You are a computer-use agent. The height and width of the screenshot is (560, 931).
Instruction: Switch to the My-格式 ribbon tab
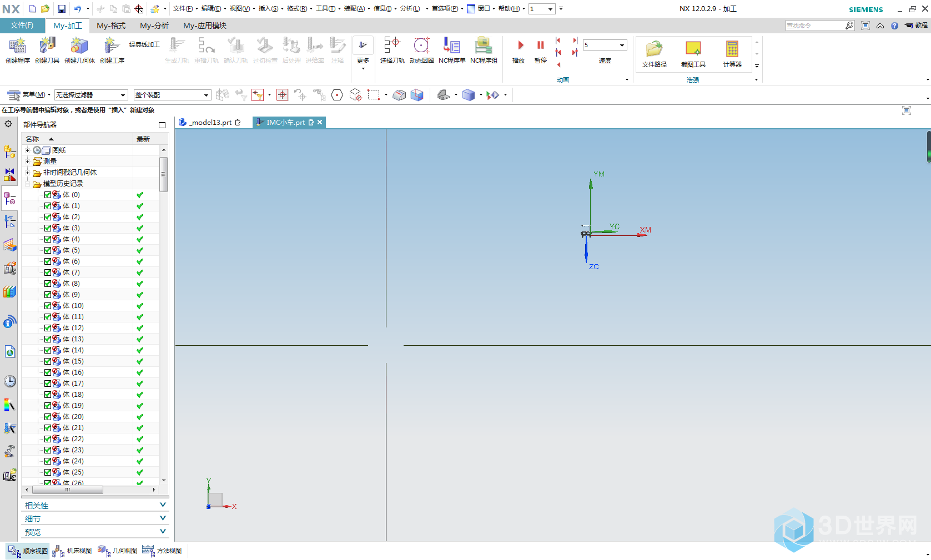(111, 26)
